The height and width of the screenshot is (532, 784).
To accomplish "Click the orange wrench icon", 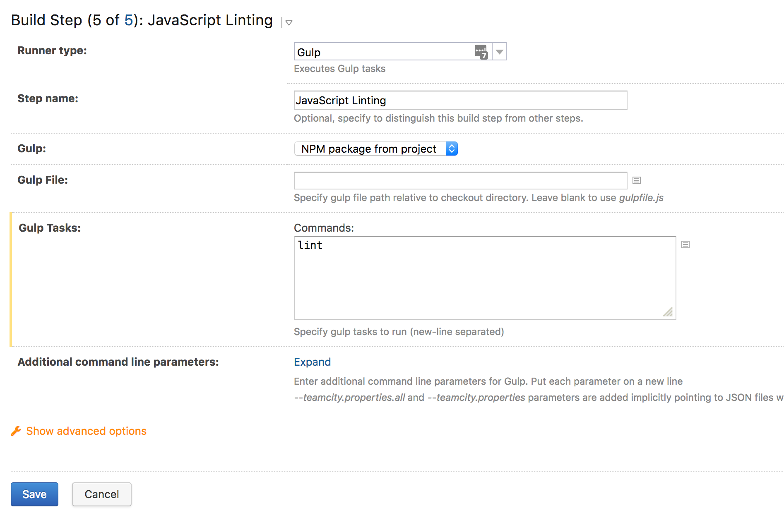I will [16, 431].
